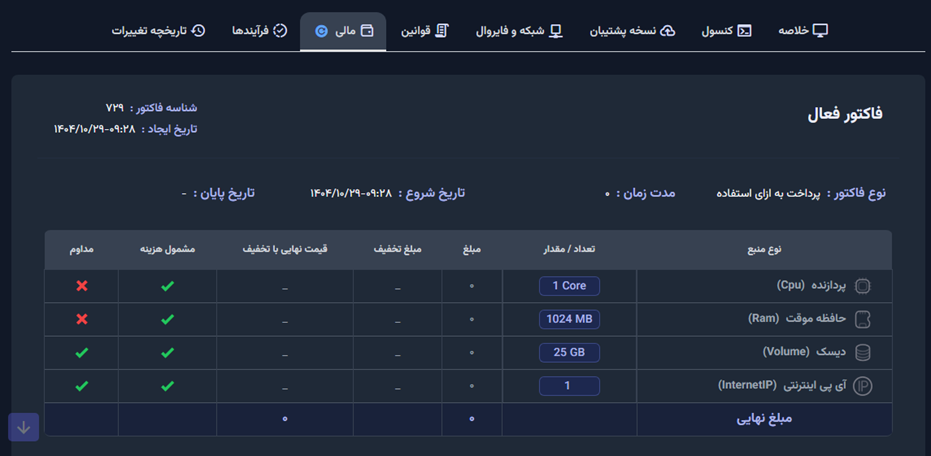Screen dimensions: 931x456
Task: Click the مشمول هزینه check in Volume row
Action: pyautogui.click(x=167, y=353)
